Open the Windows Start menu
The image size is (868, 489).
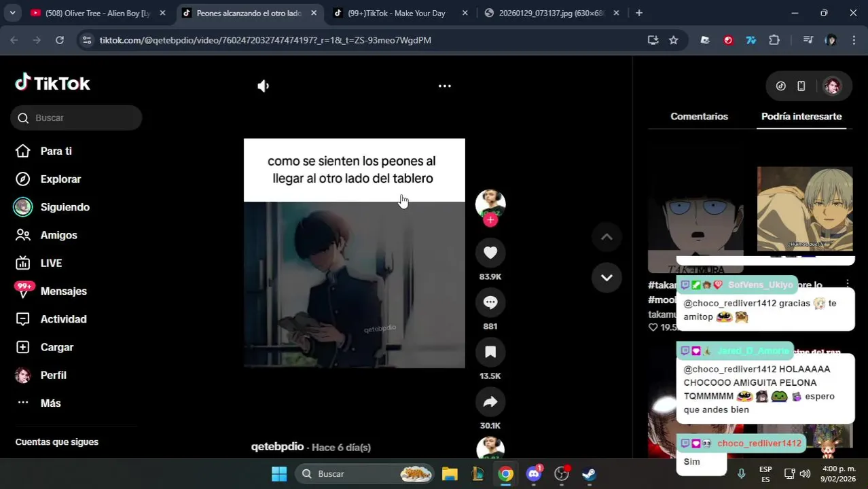(x=279, y=474)
